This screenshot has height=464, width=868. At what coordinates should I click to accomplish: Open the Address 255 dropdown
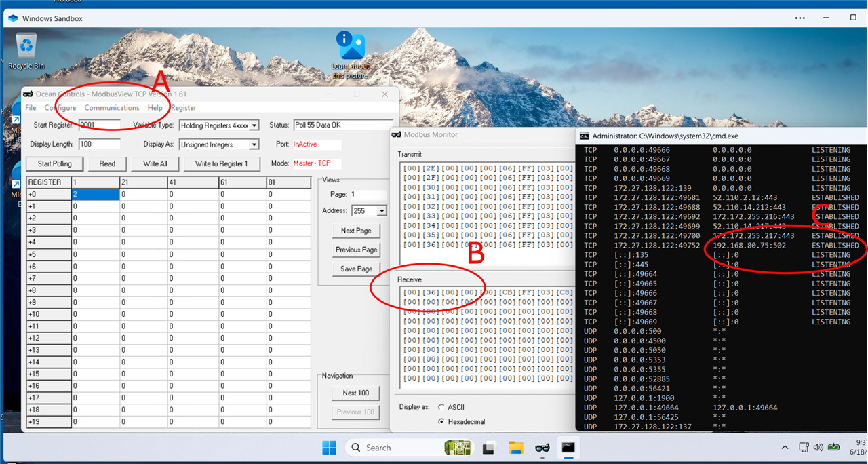pos(382,211)
